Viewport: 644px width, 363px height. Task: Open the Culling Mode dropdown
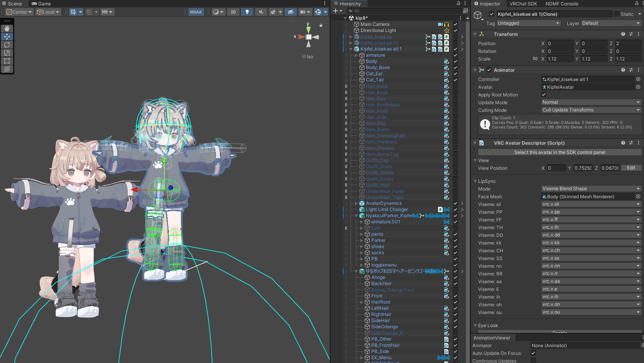[591, 110]
